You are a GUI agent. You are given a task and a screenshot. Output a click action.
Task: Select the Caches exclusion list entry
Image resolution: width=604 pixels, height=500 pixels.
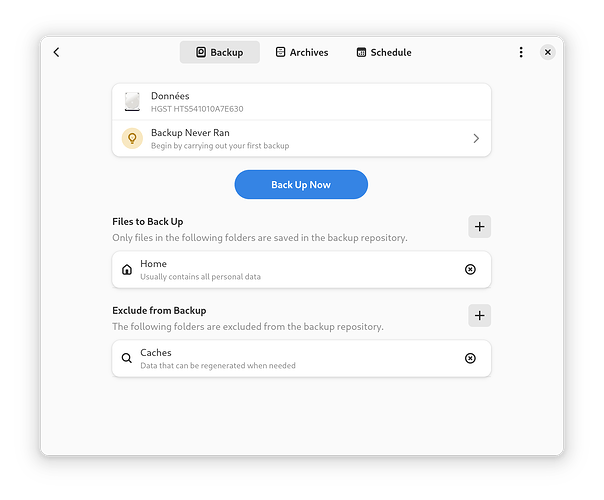click(x=290, y=358)
